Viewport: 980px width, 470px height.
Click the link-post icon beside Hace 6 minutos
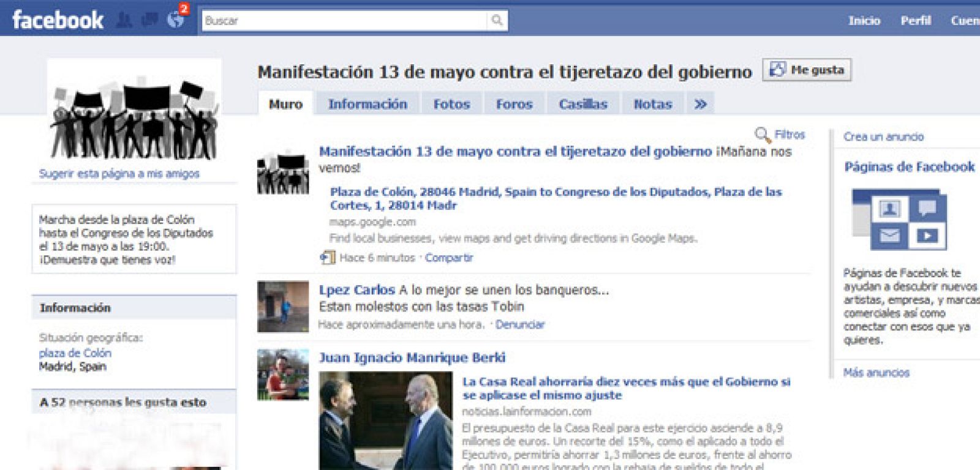point(328,258)
